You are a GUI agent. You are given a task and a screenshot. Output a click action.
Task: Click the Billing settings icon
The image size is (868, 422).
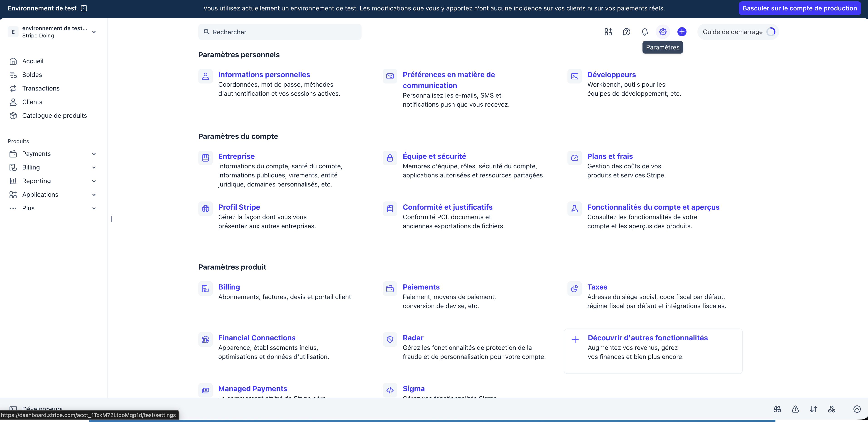tap(206, 289)
